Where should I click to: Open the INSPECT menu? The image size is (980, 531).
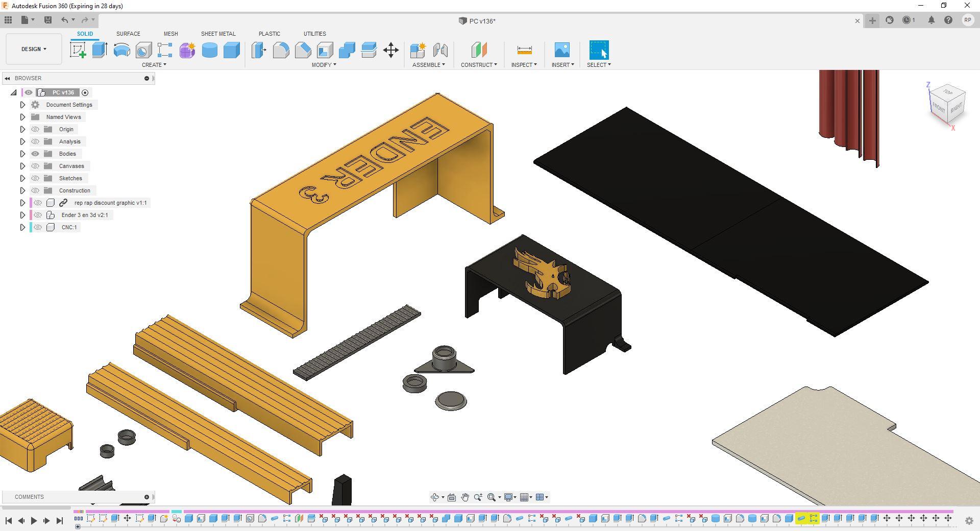[x=524, y=65]
